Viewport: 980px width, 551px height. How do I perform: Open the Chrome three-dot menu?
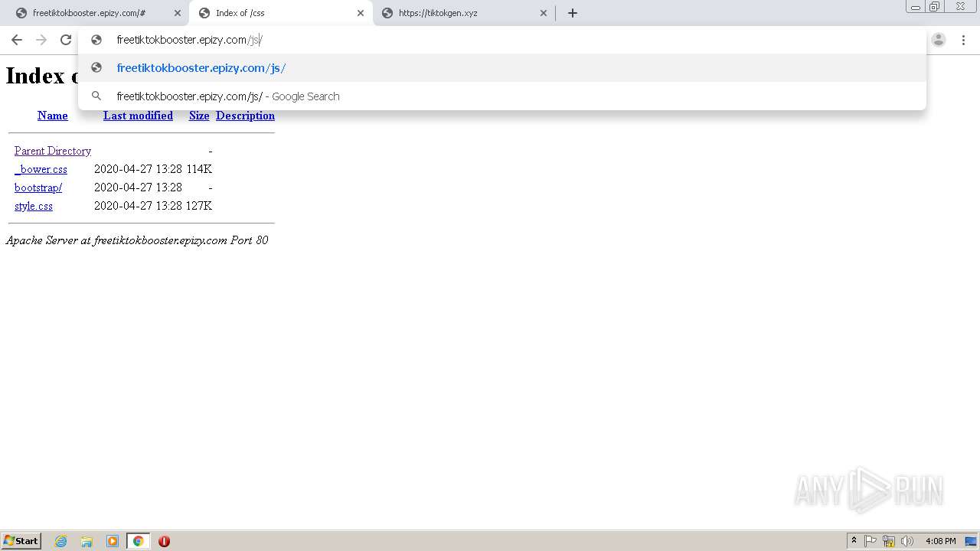click(x=963, y=40)
